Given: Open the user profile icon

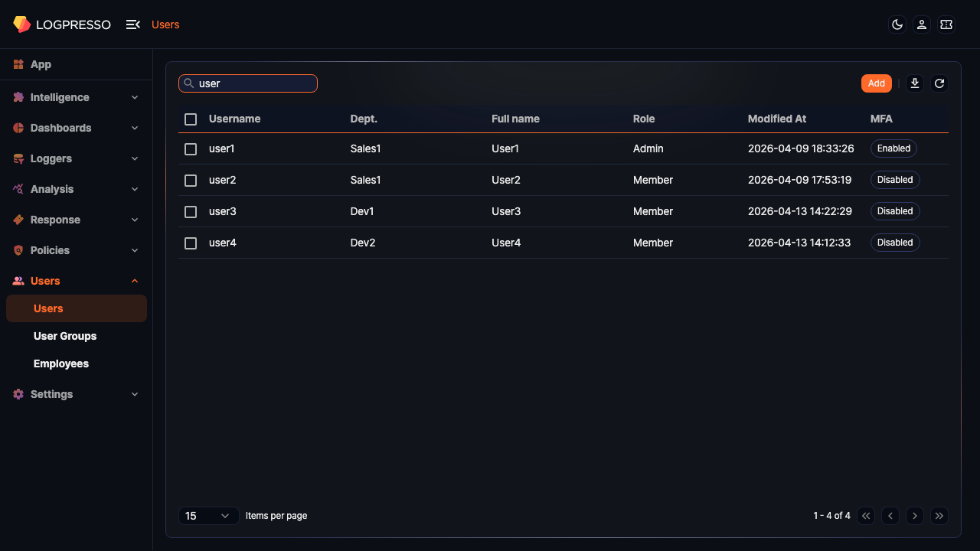Looking at the screenshot, I should point(922,24).
